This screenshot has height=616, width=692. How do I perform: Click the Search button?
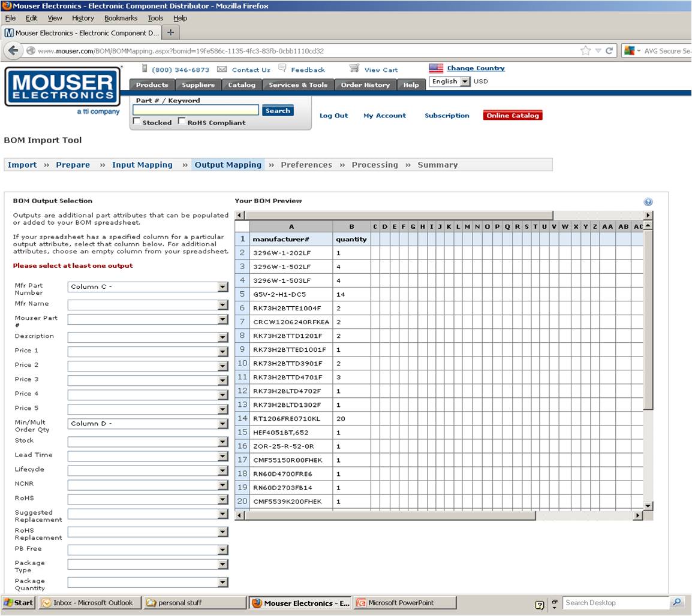pyautogui.click(x=278, y=111)
